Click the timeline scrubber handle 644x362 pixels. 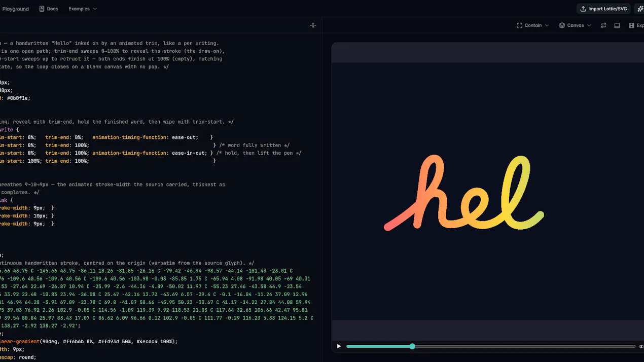[412, 346]
